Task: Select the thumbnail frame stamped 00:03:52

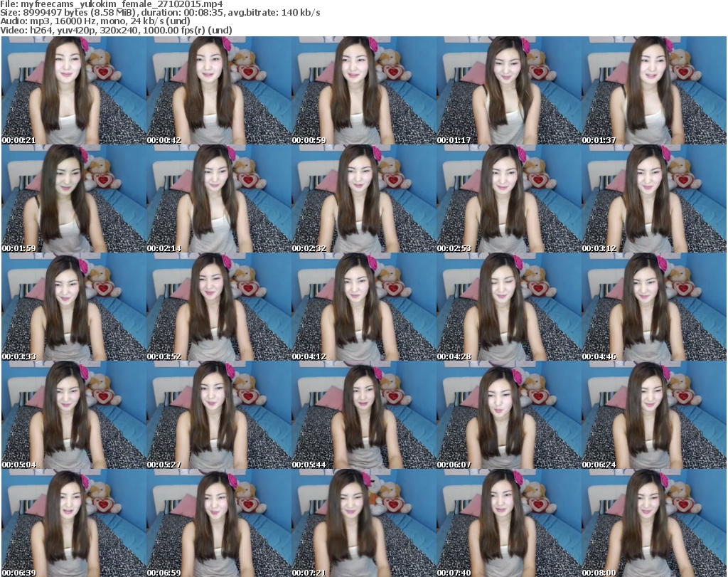Action: click(x=219, y=307)
